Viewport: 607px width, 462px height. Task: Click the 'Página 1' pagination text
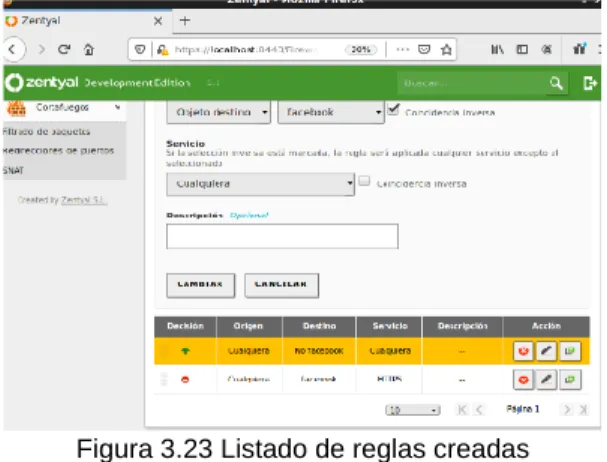522,409
